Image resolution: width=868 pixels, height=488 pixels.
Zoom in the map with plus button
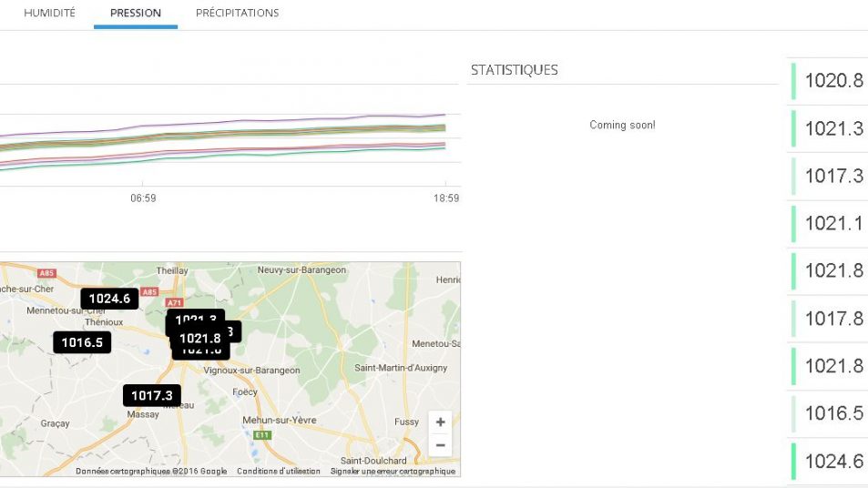click(x=440, y=422)
